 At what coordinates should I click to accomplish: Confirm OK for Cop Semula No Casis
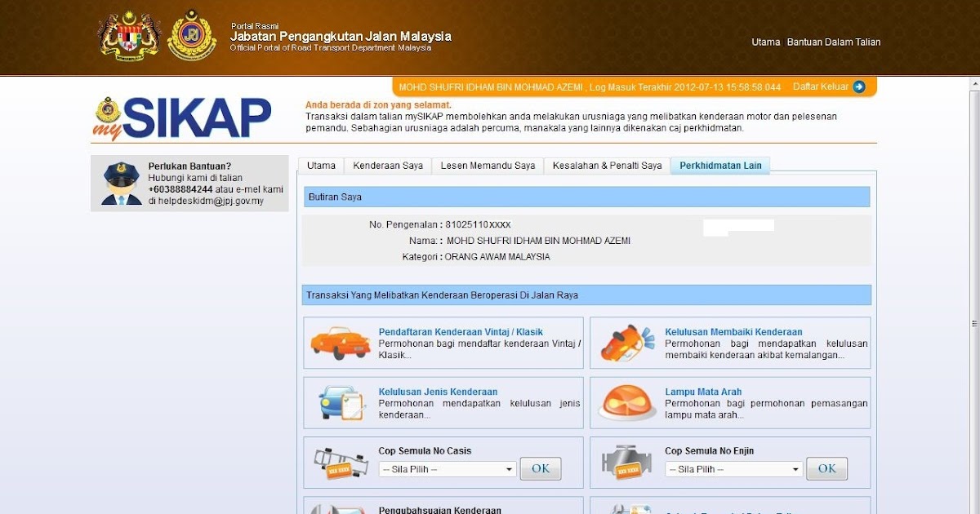(x=541, y=468)
